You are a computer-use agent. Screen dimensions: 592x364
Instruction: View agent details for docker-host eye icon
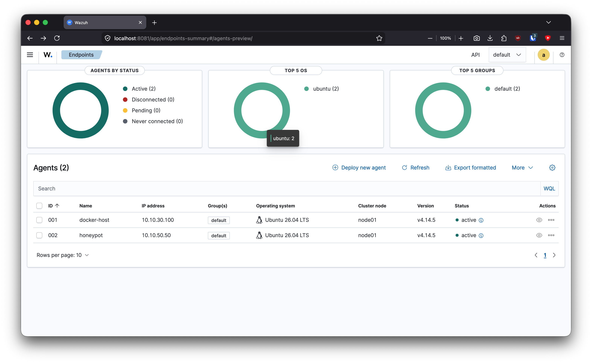pyautogui.click(x=539, y=220)
